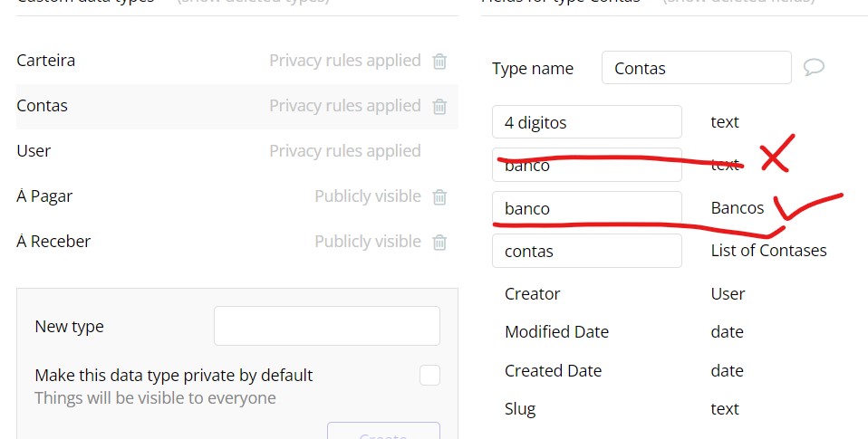Select the Carteira data type
Screen dimensions: 868x439
pos(46,61)
